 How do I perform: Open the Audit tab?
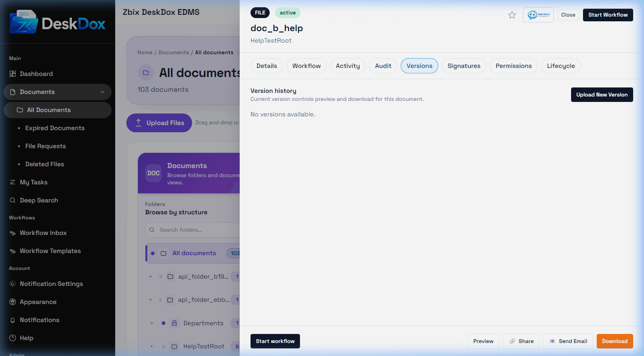[x=383, y=66]
